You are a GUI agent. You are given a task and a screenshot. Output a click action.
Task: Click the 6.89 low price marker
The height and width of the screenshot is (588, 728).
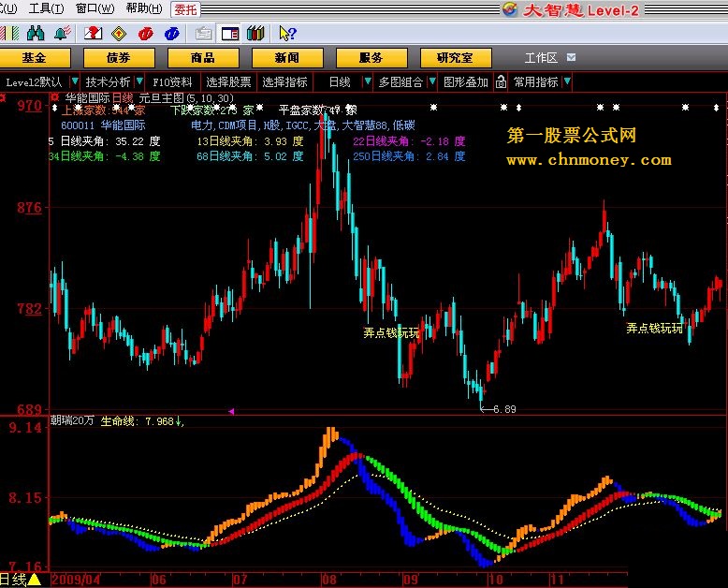point(504,409)
